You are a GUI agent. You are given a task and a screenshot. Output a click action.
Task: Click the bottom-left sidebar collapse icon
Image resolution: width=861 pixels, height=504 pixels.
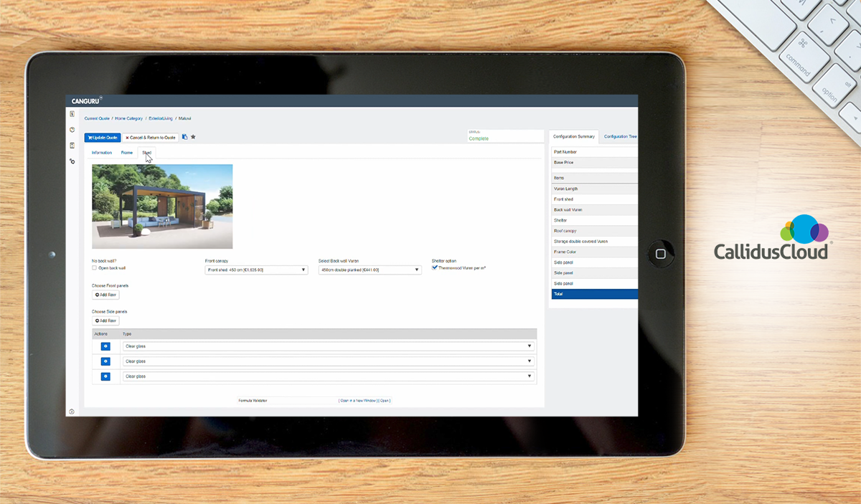pos(72,411)
